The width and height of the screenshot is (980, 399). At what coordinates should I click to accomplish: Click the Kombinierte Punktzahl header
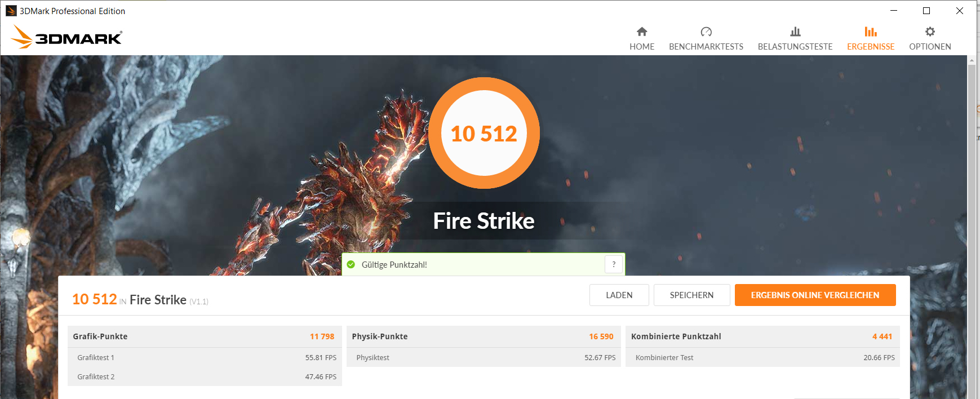(x=762, y=336)
